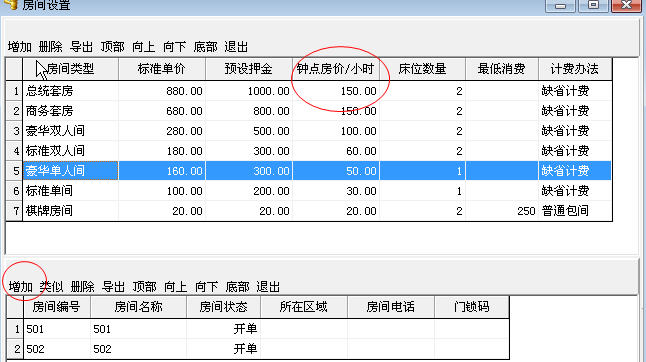The width and height of the screenshot is (646, 362).
Task: Click the 开单 status of room 501
Action: 223,329
